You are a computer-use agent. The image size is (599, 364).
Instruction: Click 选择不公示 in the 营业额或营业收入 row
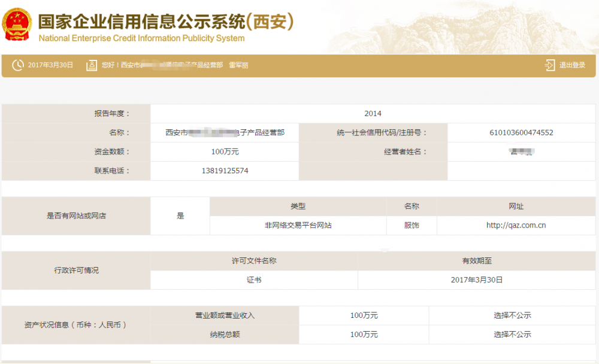point(512,316)
